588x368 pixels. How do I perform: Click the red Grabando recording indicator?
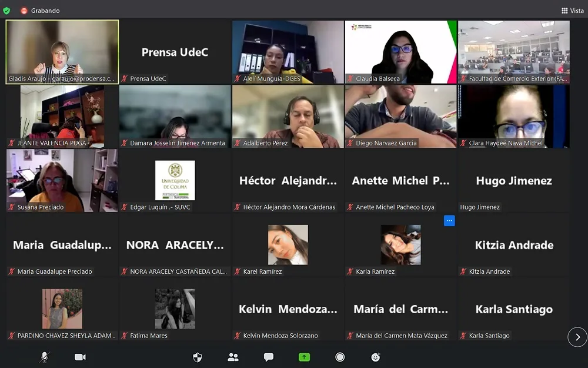tap(24, 11)
